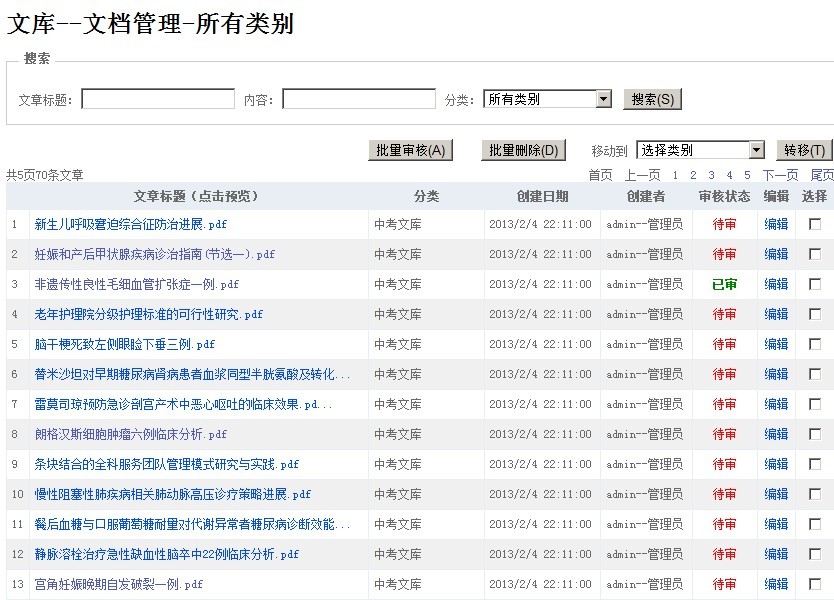Click inside the 文章标题 title input field
Image resolution: width=834 pixels, height=600 pixels.
click(157, 99)
